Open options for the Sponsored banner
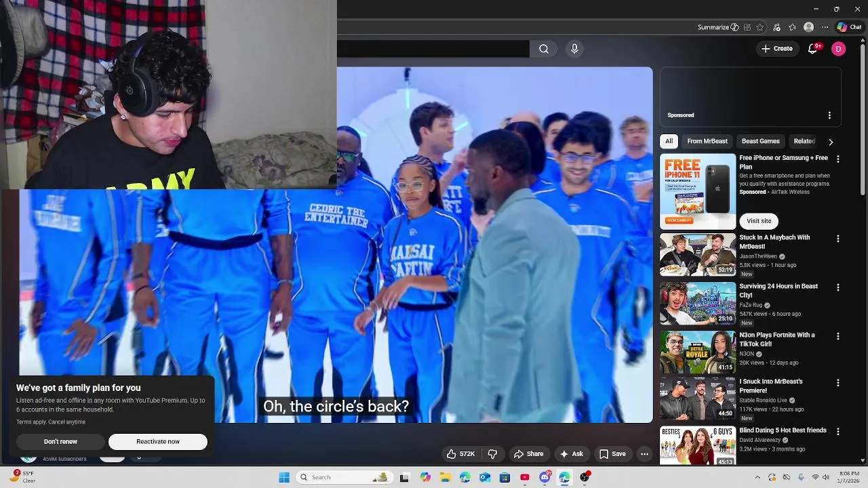The width and height of the screenshot is (868, 488). pyautogui.click(x=829, y=115)
